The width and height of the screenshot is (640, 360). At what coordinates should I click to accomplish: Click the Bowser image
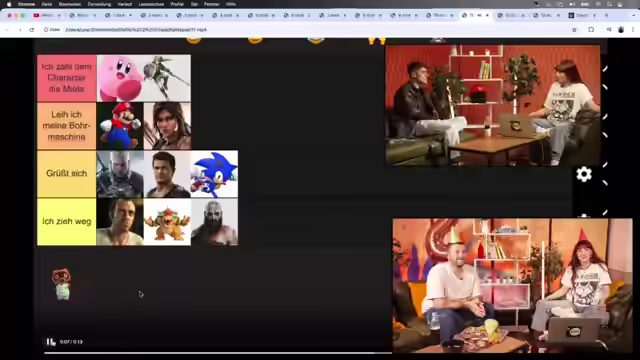click(167, 222)
